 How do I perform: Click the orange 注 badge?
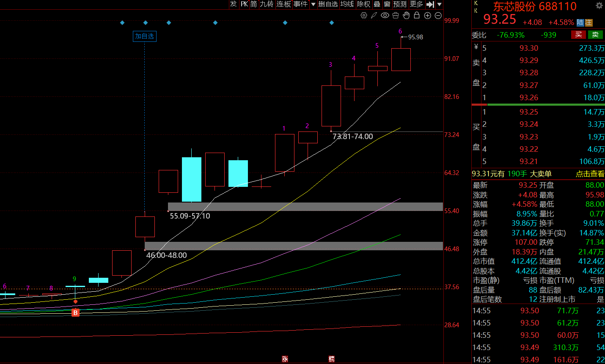(589, 22)
